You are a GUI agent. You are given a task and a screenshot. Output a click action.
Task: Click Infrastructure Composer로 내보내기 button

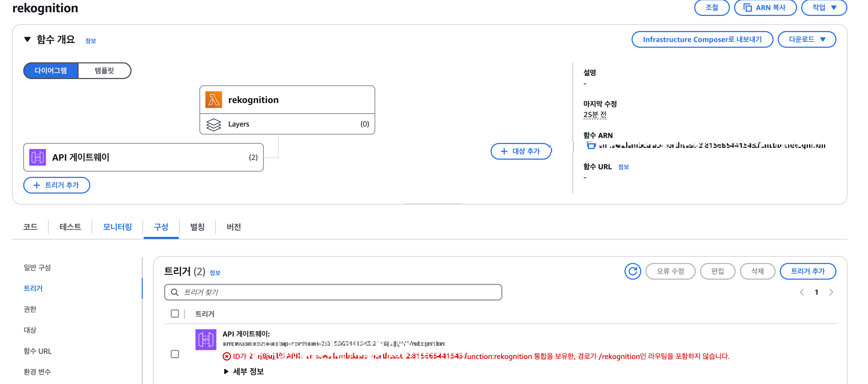[702, 39]
